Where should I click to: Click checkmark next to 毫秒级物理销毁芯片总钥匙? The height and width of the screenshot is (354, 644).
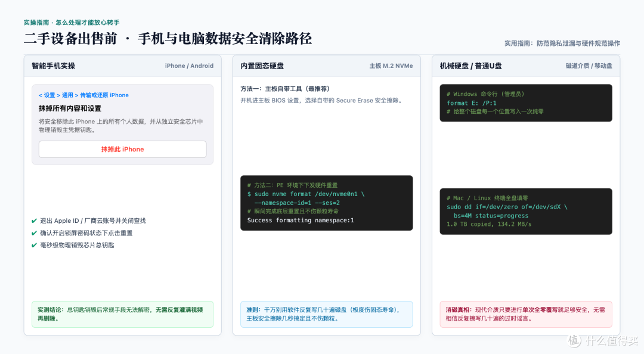pos(35,245)
